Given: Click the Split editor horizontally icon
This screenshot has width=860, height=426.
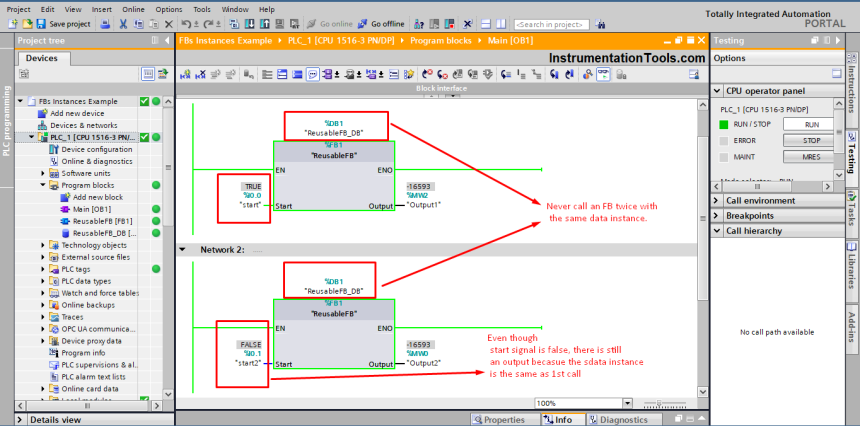Looking at the screenshot, I should click(486, 24).
